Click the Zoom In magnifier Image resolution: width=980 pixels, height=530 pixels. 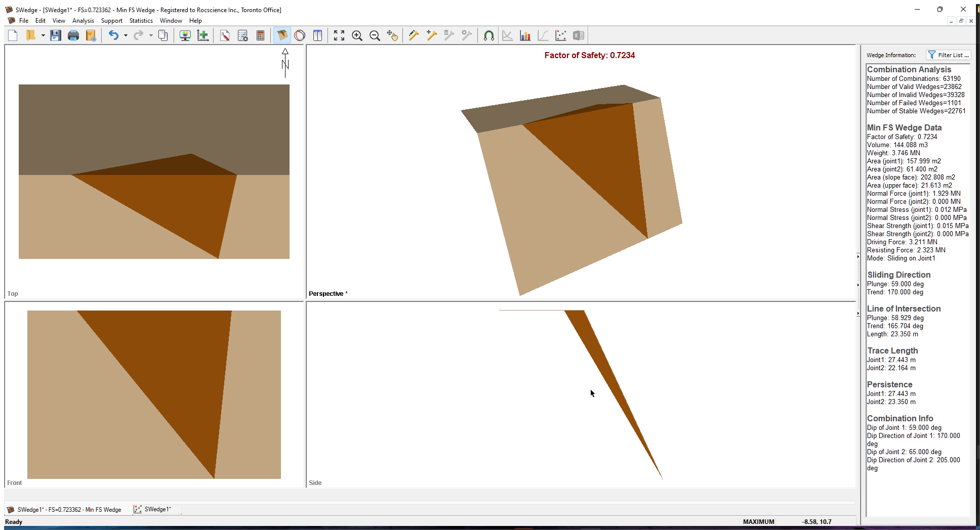(357, 35)
